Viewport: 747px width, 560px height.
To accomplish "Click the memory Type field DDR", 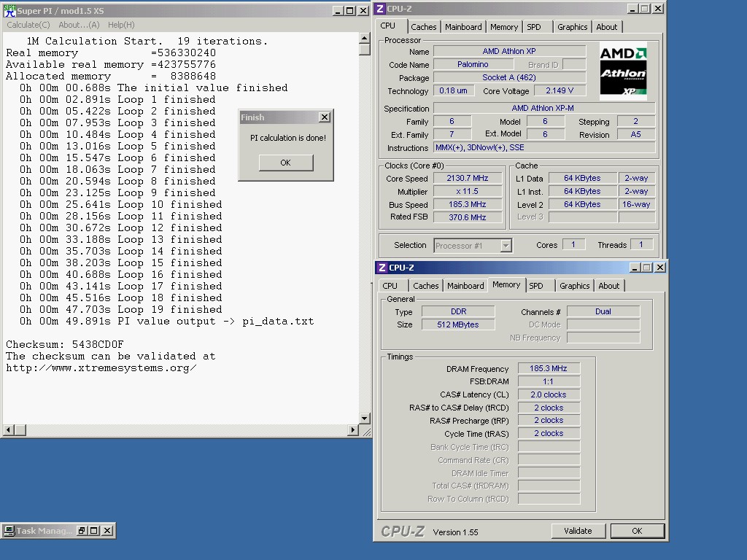I will point(458,311).
